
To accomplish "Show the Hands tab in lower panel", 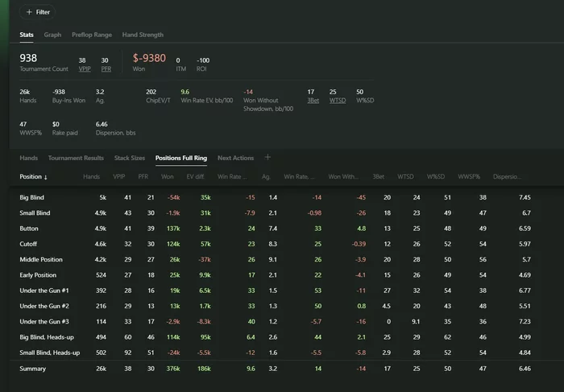I will pyautogui.click(x=28, y=158).
